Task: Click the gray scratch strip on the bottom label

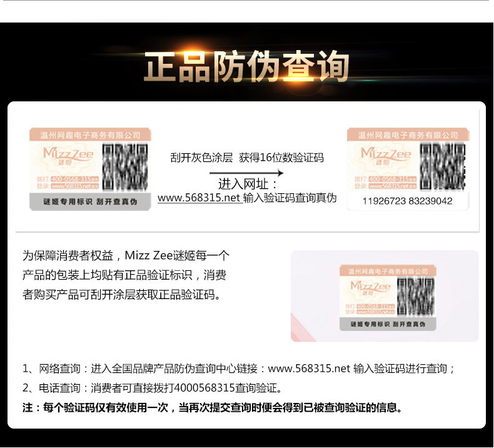Action: 388,323
